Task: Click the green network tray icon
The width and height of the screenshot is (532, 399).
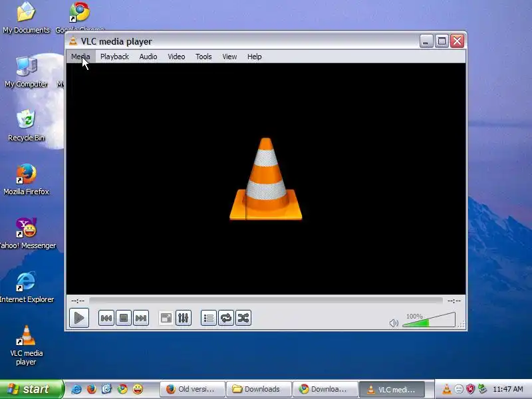Action: (x=482, y=389)
